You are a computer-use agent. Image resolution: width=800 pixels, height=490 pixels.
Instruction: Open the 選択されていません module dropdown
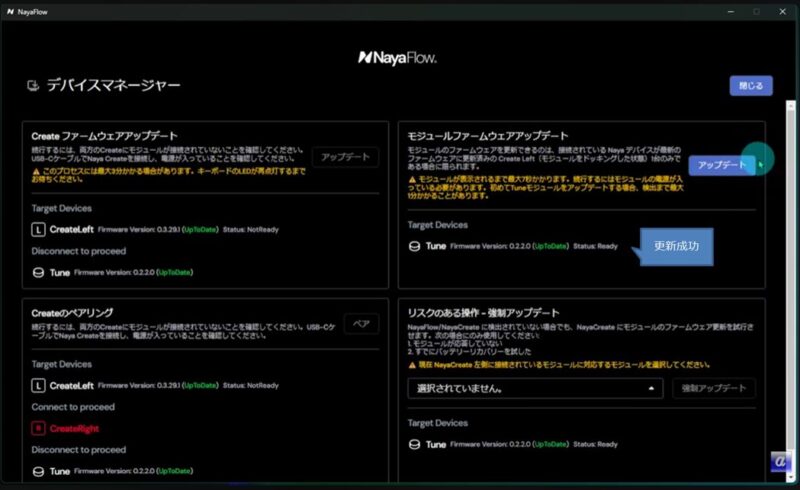click(x=535, y=388)
